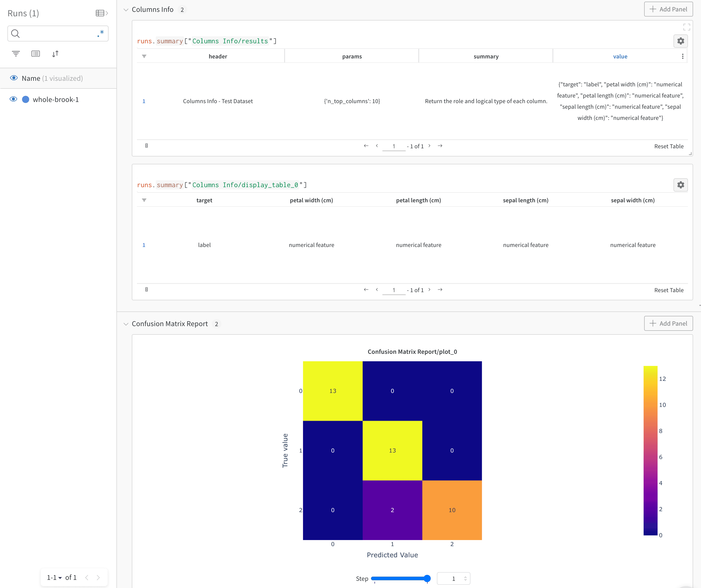This screenshot has width=701, height=588.
Task: Click the petal length (cm) column header
Action: [x=419, y=200]
